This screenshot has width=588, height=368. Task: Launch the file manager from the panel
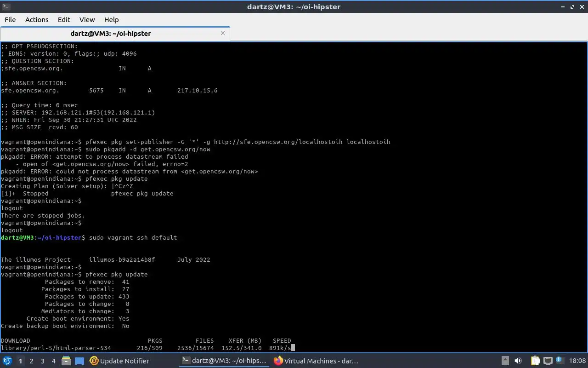66,361
